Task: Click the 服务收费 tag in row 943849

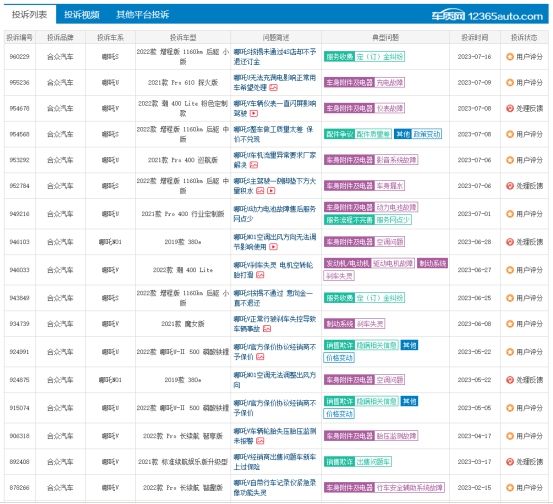Action: pyautogui.click(x=339, y=298)
